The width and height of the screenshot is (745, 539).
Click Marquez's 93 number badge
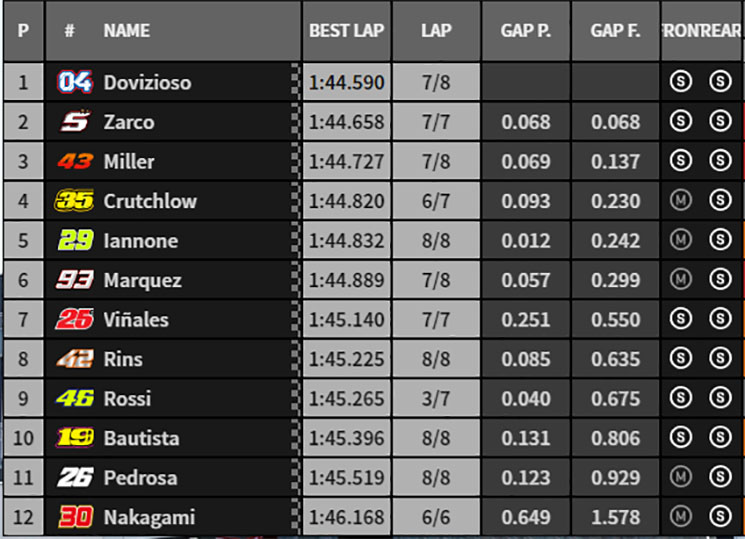coord(75,279)
